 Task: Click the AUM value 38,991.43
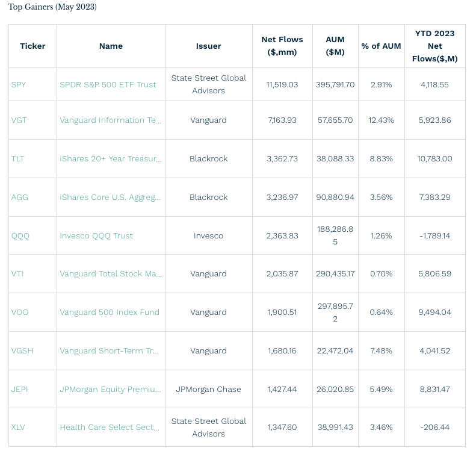pyautogui.click(x=335, y=428)
